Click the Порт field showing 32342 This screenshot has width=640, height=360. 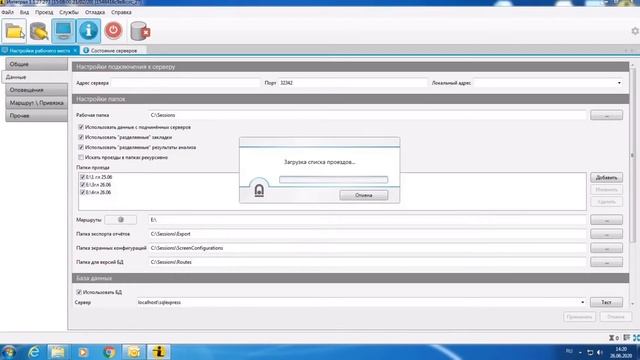coord(353,83)
